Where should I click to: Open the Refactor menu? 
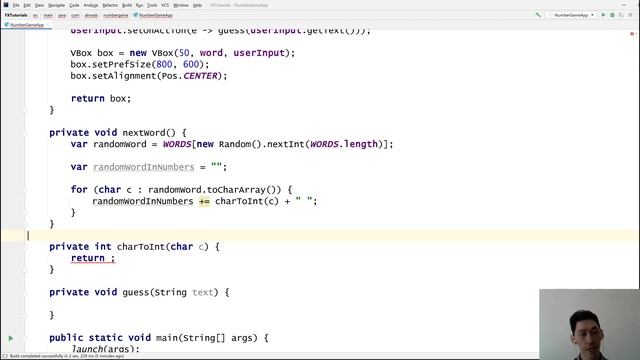pos(110,5)
